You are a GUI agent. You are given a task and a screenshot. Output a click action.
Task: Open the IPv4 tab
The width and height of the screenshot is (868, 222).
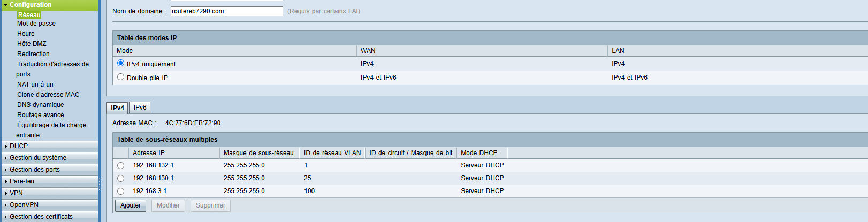point(117,108)
